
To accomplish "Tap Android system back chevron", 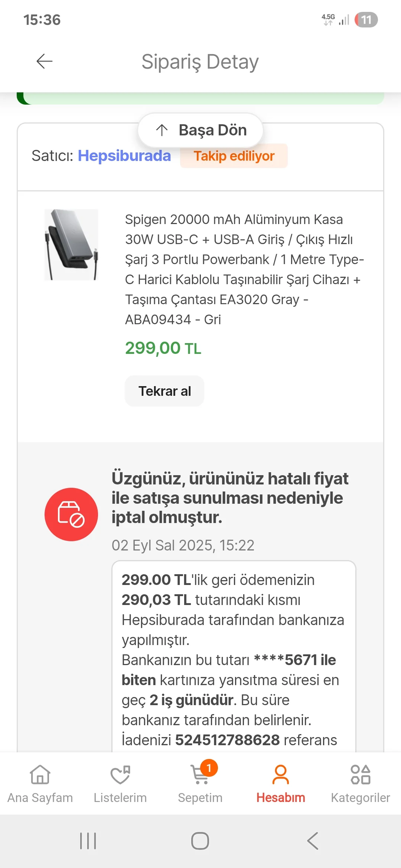I will [x=313, y=841].
